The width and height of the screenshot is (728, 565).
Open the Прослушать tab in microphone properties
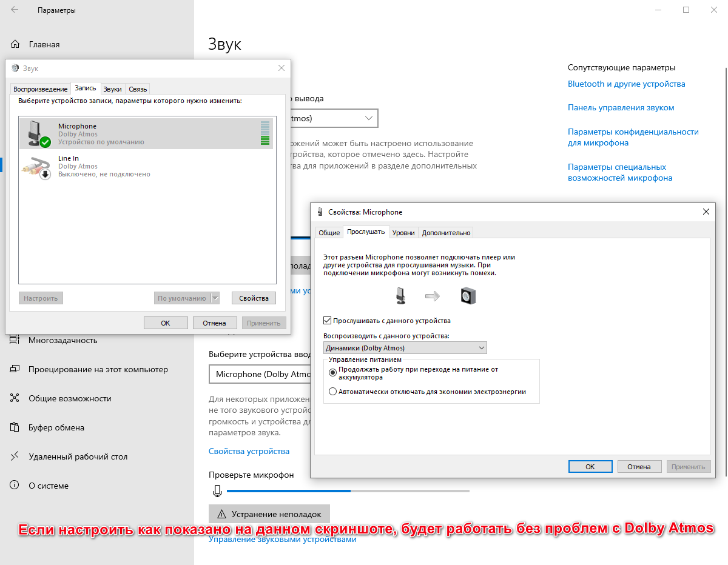pyautogui.click(x=366, y=232)
